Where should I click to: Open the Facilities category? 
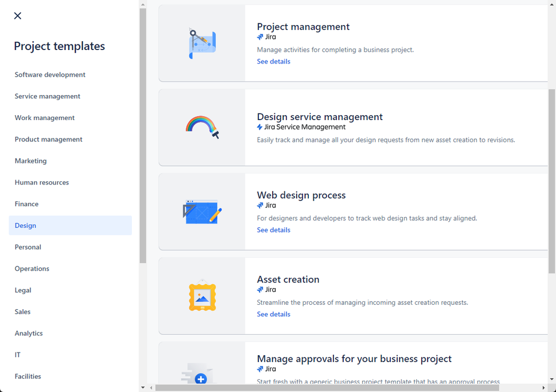click(x=70, y=376)
